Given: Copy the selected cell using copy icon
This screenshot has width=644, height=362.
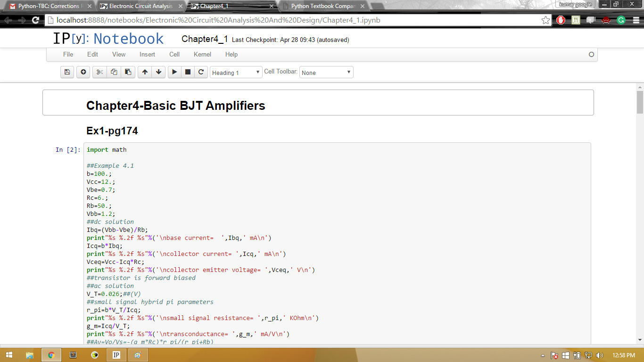Looking at the screenshot, I should point(114,72).
